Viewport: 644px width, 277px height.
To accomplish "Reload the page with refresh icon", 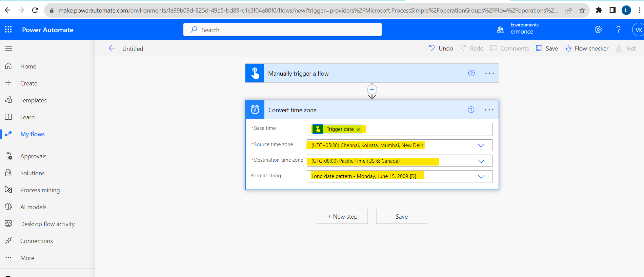I will click(x=35, y=10).
